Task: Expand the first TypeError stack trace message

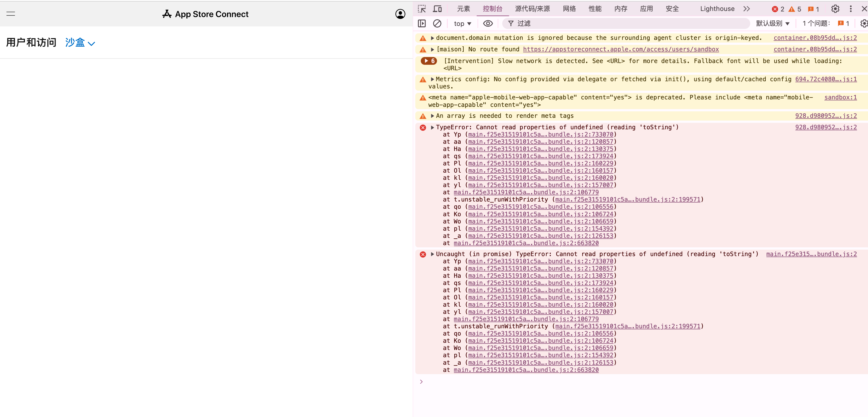Action: 432,128
